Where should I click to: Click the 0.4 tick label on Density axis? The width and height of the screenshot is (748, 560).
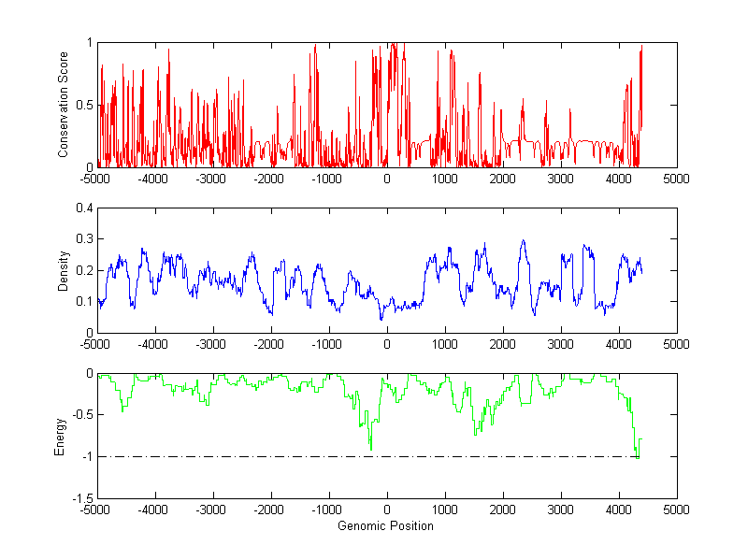point(83,208)
